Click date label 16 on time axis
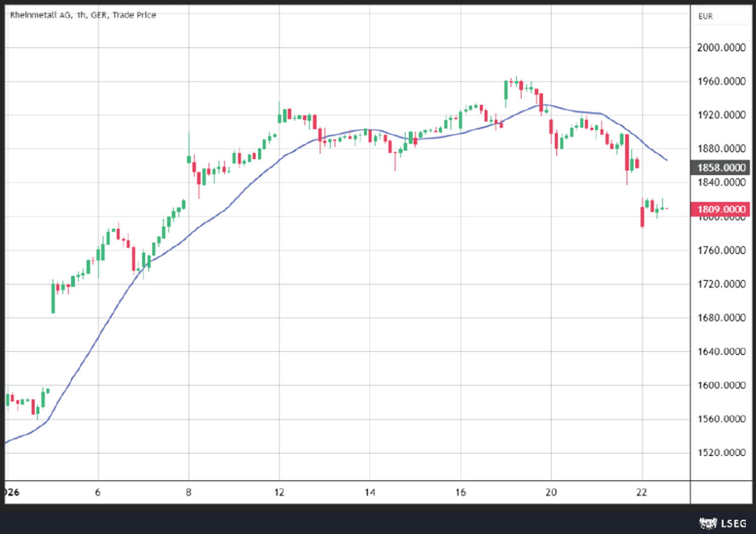Image resolution: width=756 pixels, height=534 pixels. coord(461,493)
